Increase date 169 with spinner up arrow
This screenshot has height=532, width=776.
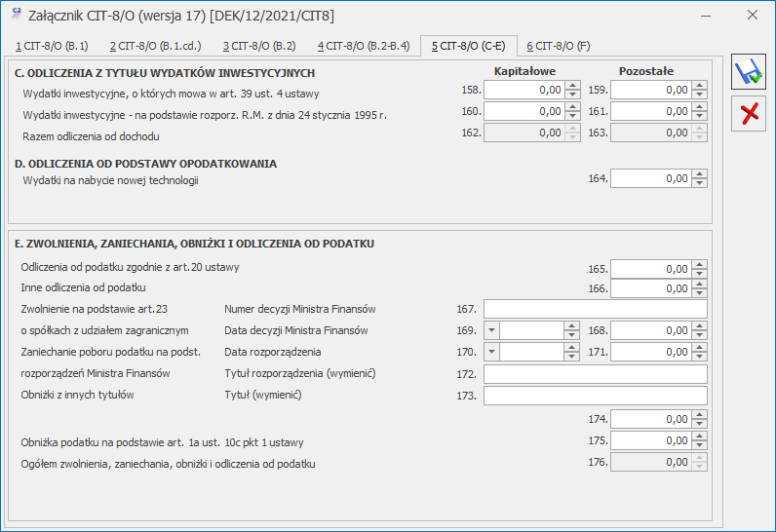tap(571, 325)
